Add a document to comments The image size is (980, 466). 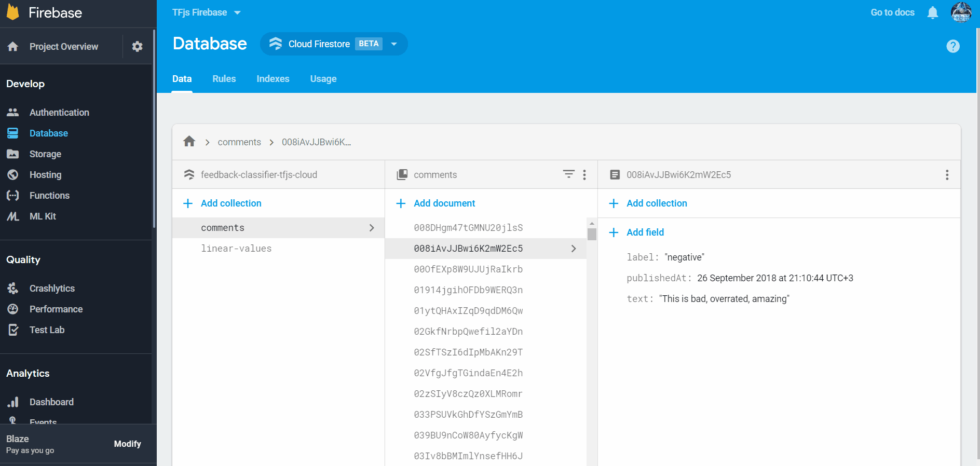(x=435, y=203)
